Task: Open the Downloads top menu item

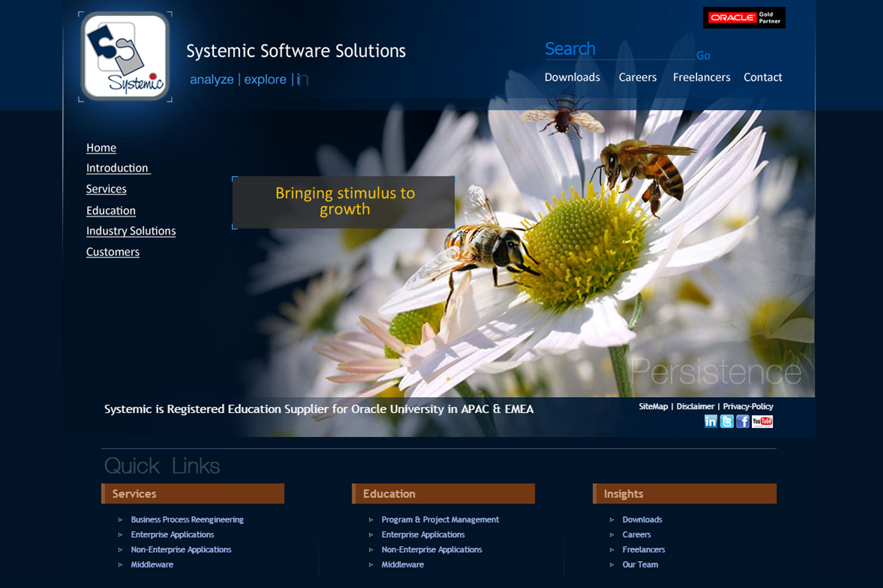Action: (x=572, y=77)
